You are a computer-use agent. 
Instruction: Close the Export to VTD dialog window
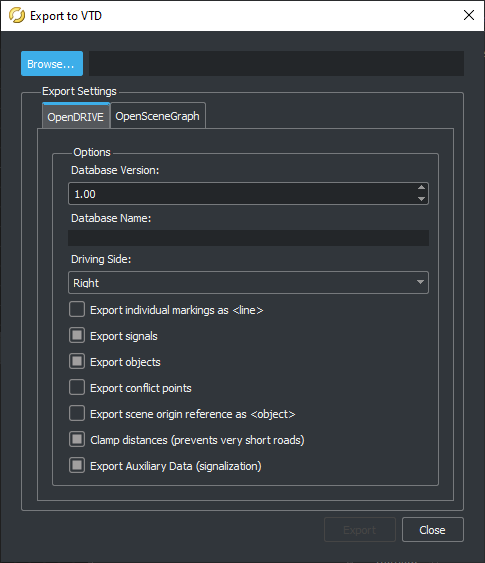[x=469, y=15]
